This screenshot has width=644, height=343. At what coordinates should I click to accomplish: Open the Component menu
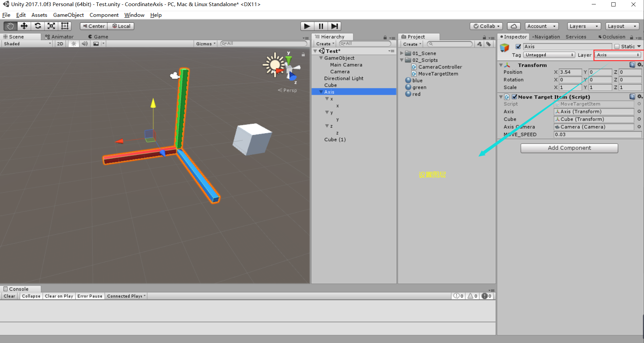(104, 15)
